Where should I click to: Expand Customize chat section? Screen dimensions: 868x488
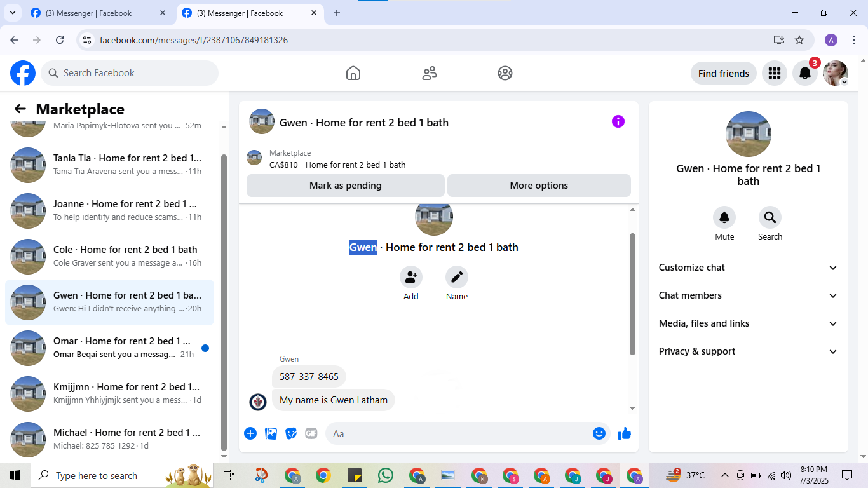point(748,268)
